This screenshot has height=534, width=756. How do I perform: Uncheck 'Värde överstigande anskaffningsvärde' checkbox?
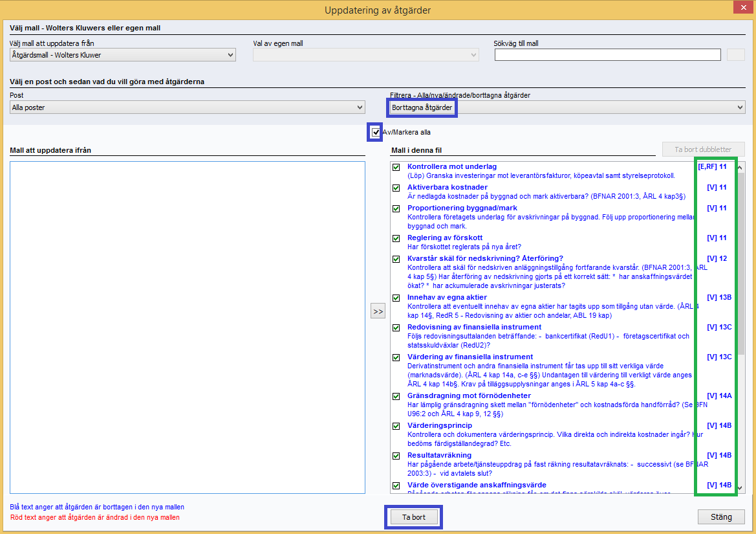[x=396, y=485]
